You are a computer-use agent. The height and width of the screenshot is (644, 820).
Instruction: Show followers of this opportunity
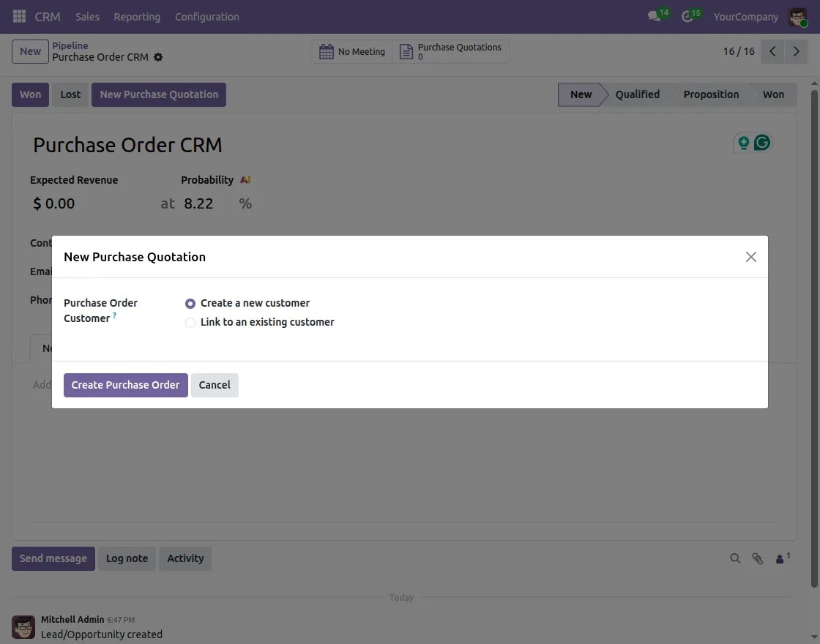(x=779, y=558)
